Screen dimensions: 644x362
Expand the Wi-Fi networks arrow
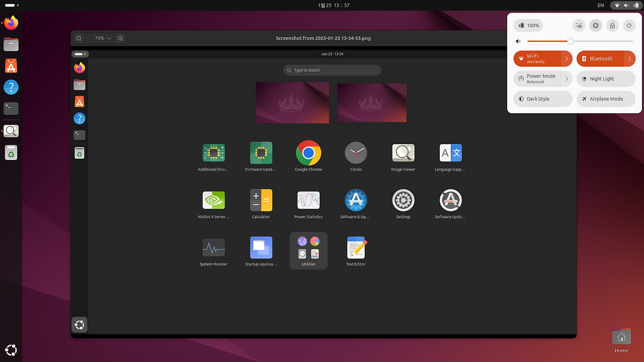click(x=567, y=58)
